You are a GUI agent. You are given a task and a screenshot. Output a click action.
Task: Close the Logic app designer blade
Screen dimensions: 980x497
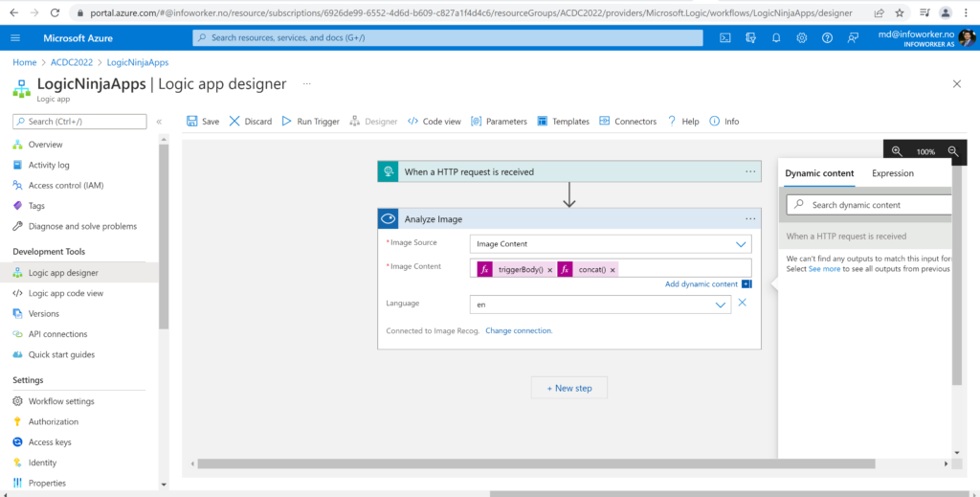(957, 83)
